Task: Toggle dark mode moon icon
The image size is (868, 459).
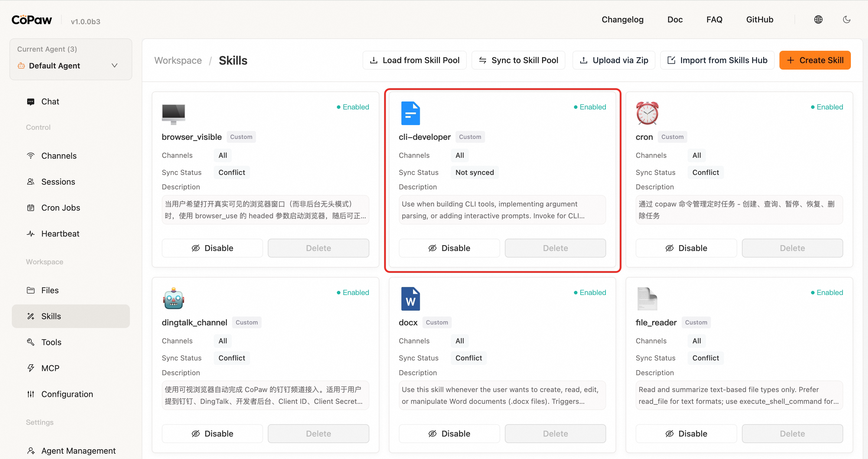Action: click(846, 19)
